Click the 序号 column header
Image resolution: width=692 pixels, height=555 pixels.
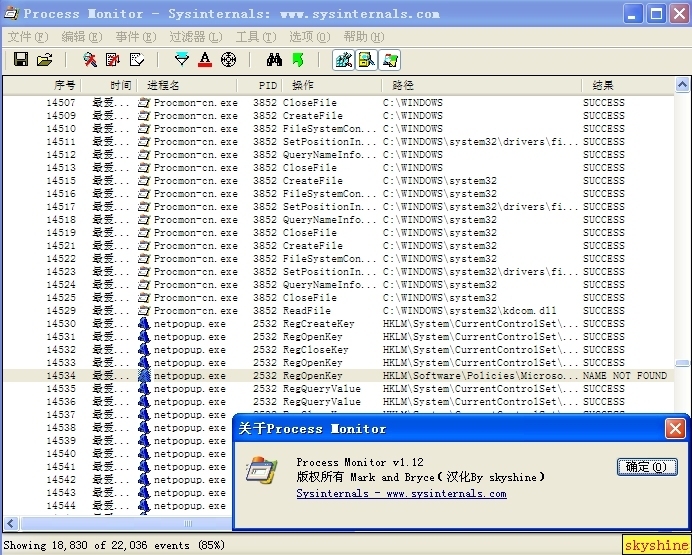click(x=43, y=85)
